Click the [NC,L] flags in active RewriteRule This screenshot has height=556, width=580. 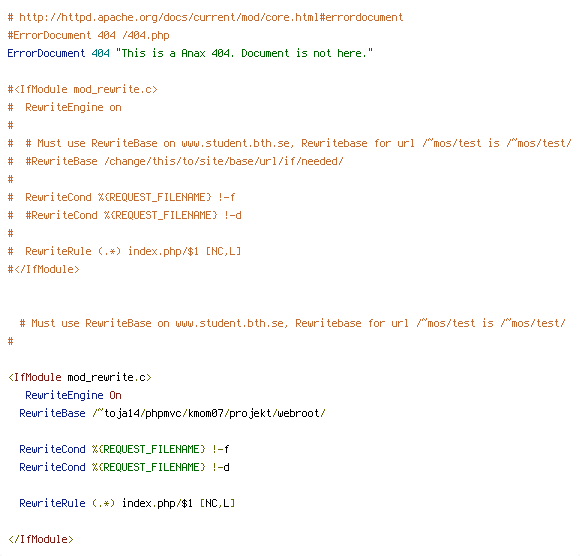click(x=217, y=503)
